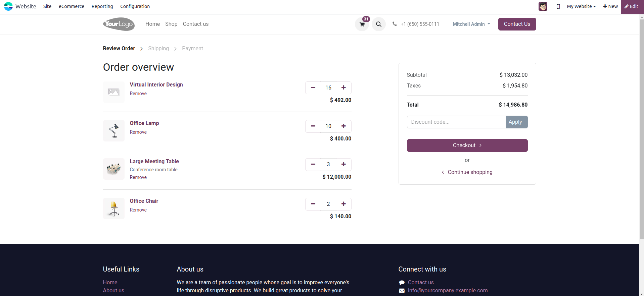Open the Configuration menu
The height and width of the screenshot is (296, 644).
tap(135, 6)
